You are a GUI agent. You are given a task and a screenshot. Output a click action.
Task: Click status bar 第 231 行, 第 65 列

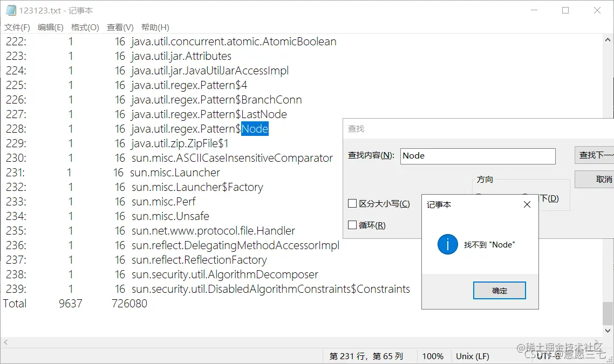pyautogui.click(x=366, y=356)
